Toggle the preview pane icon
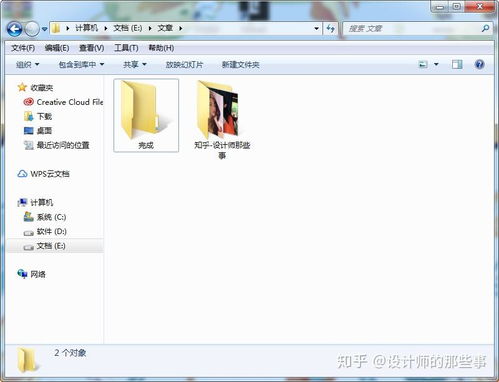Image resolution: width=499 pixels, height=382 pixels. [457, 64]
